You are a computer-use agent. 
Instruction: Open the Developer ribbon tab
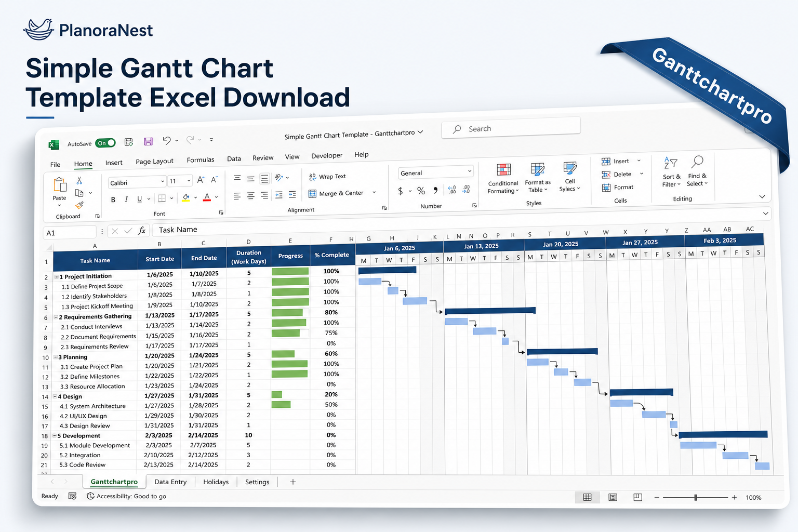[327, 155]
